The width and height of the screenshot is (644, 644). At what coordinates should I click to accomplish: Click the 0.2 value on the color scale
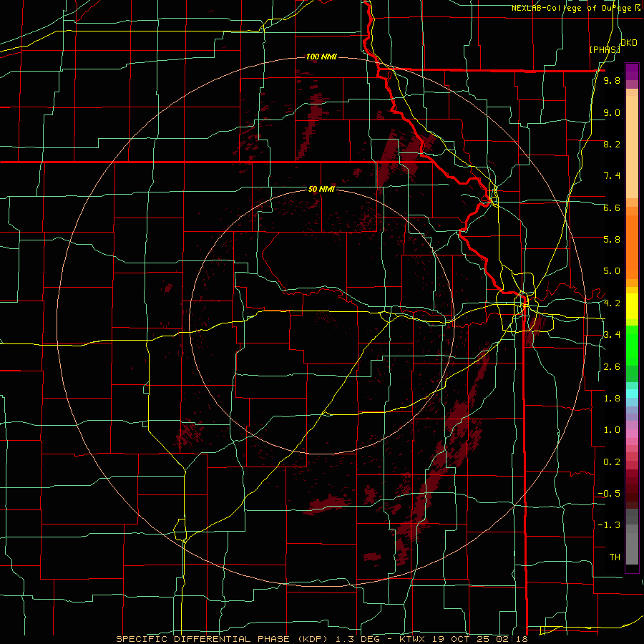[612, 462]
